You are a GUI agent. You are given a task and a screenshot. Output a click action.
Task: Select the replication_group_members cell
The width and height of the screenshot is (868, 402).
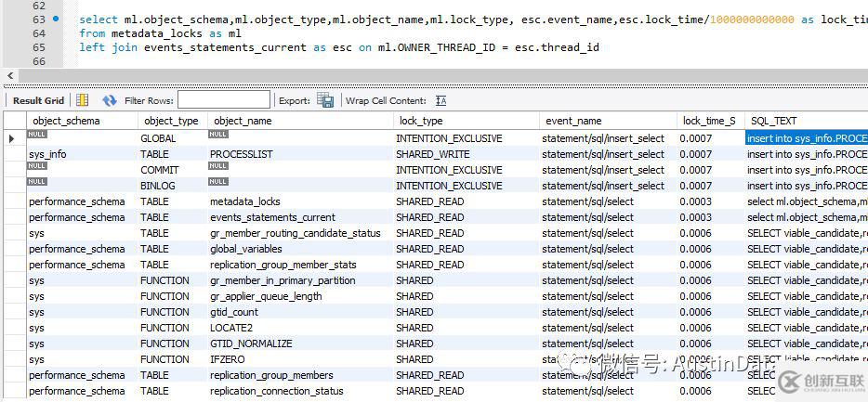(x=300, y=375)
